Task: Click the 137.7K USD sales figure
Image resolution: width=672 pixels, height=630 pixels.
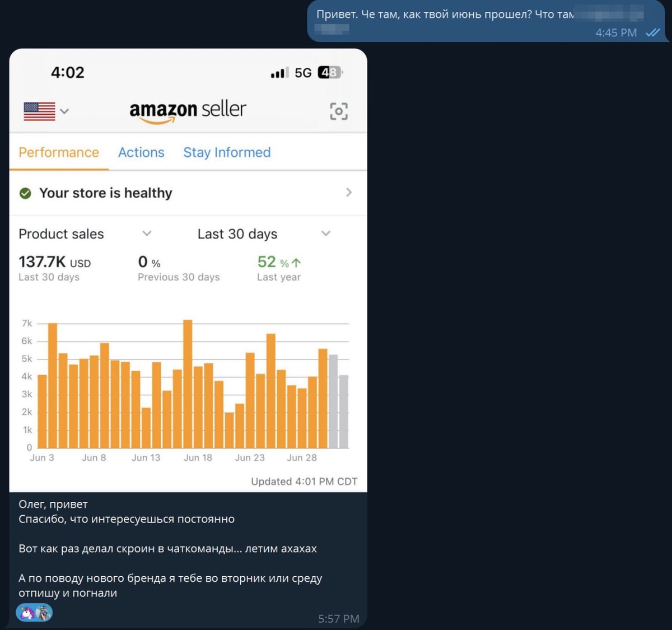Action: click(x=54, y=262)
